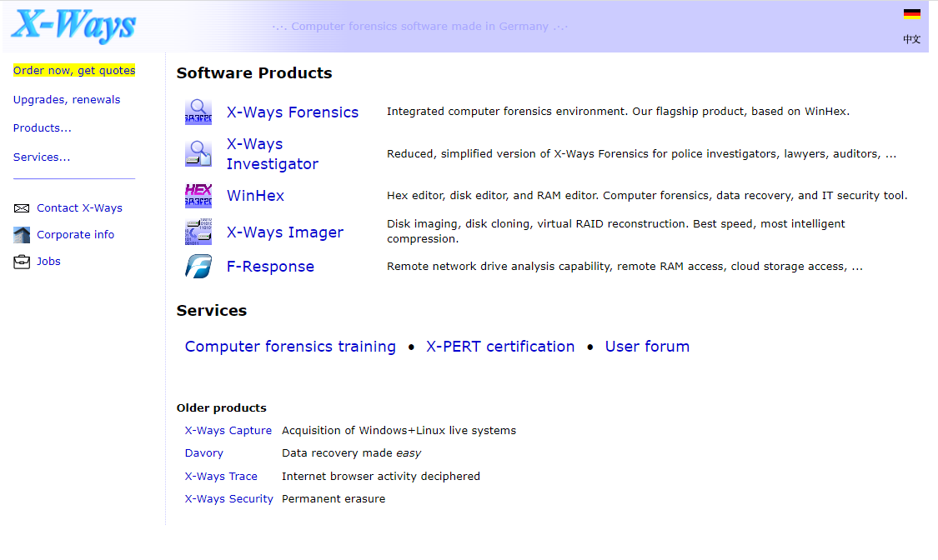Click the envelope icon for Contact
The width and height of the screenshot is (938, 560).
(22, 208)
